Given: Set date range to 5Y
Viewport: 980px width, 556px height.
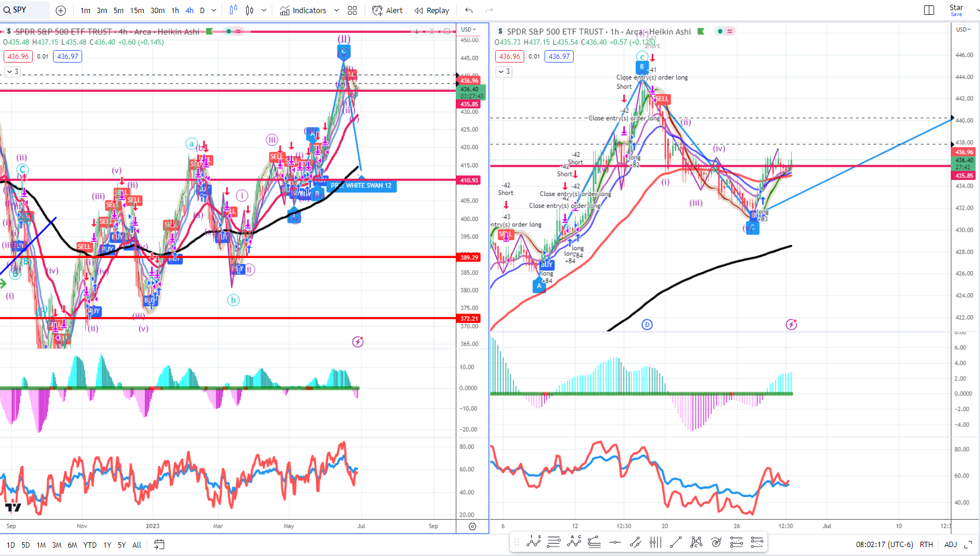Looking at the screenshot, I should click(122, 545).
